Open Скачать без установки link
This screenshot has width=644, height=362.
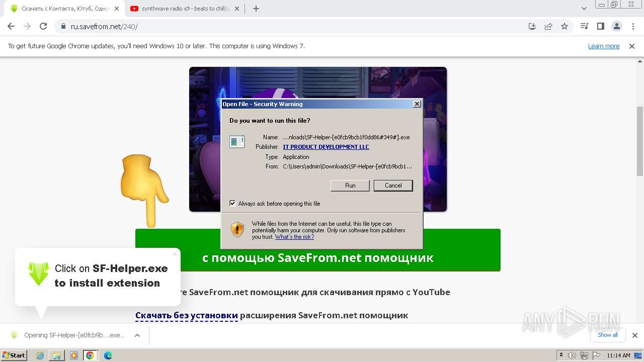(186, 315)
